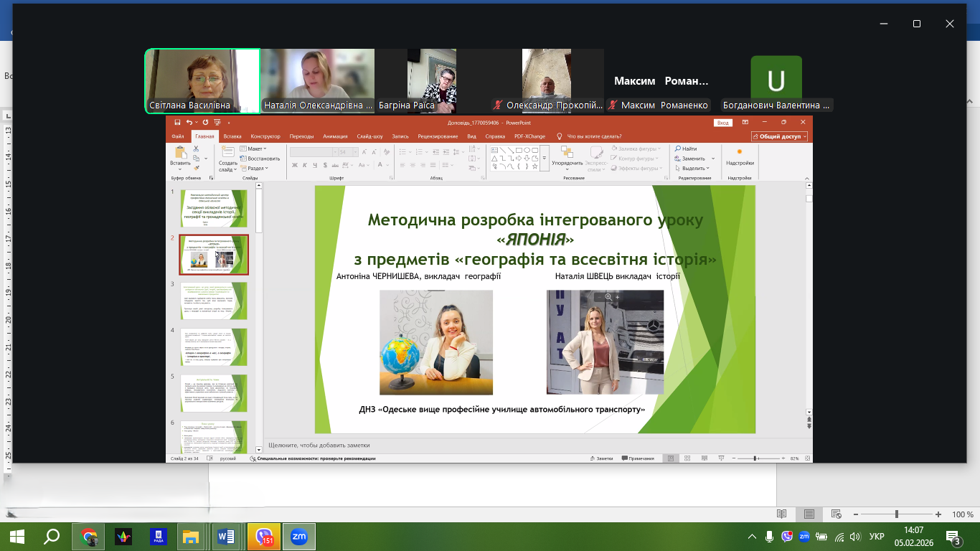Viewport: 980px width, 551px height.
Task: Click the Вход sign-in button
Action: click(722, 123)
